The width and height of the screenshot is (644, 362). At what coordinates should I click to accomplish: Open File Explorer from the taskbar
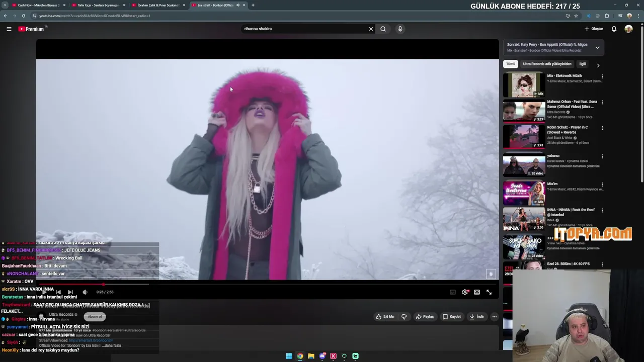point(311,356)
